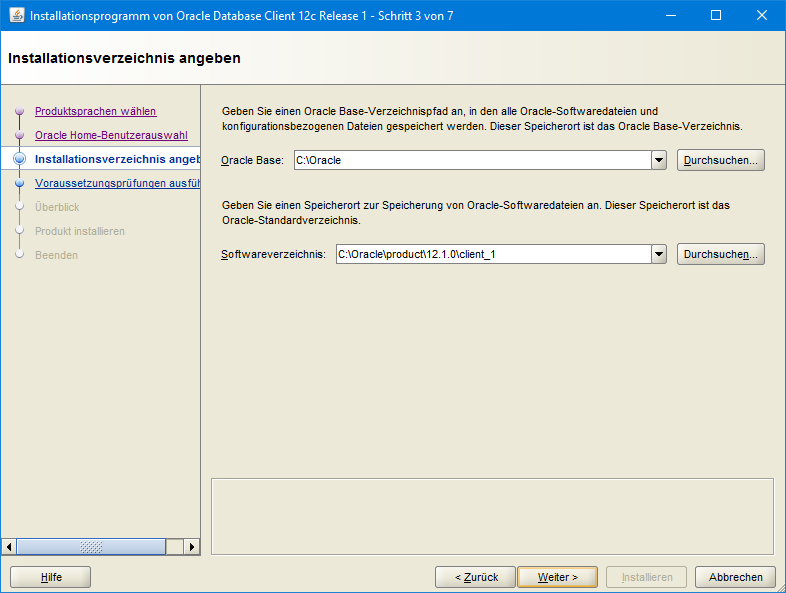Click Durchsuchen next to Oracle Base
Screen dimensions: 786x593
point(720,160)
